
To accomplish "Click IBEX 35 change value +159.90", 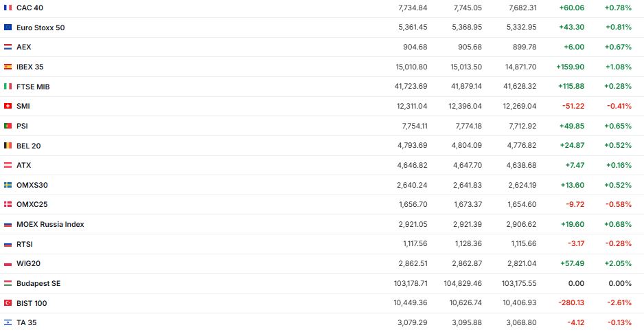I will point(570,67).
